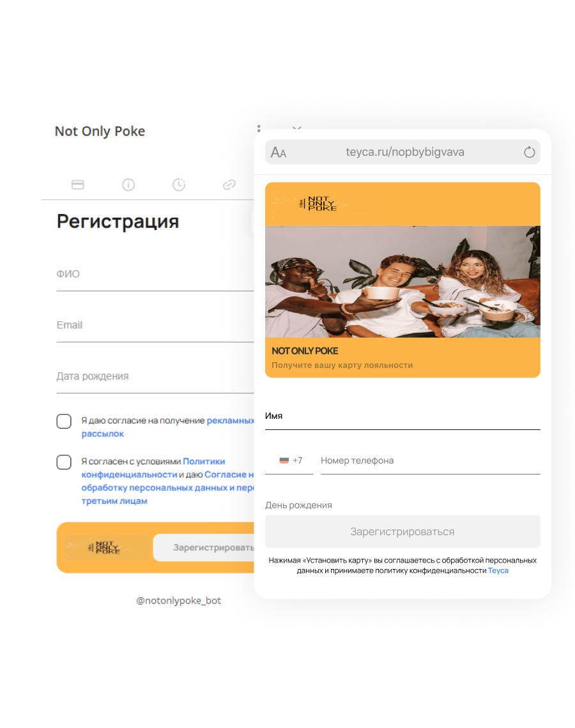Check the privacy policy agreement checkbox
Image resolution: width=575 pixels, height=728 pixels.
pyautogui.click(x=64, y=462)
